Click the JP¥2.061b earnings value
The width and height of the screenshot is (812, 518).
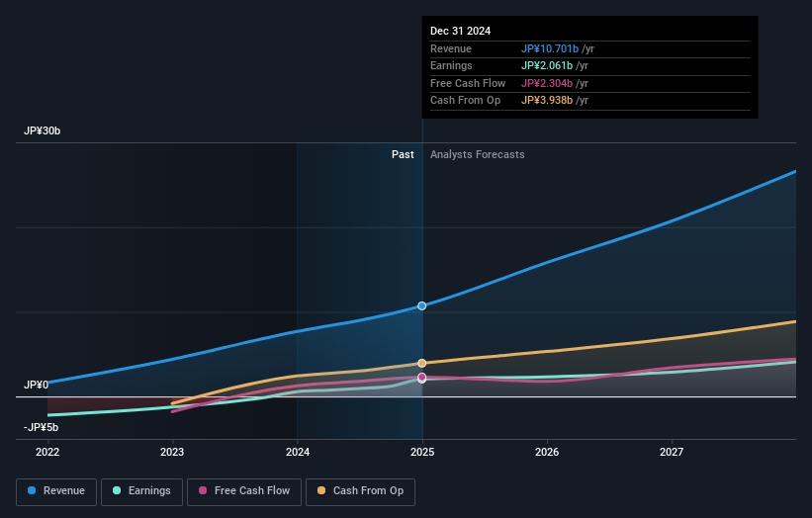[x=547, y=65]
